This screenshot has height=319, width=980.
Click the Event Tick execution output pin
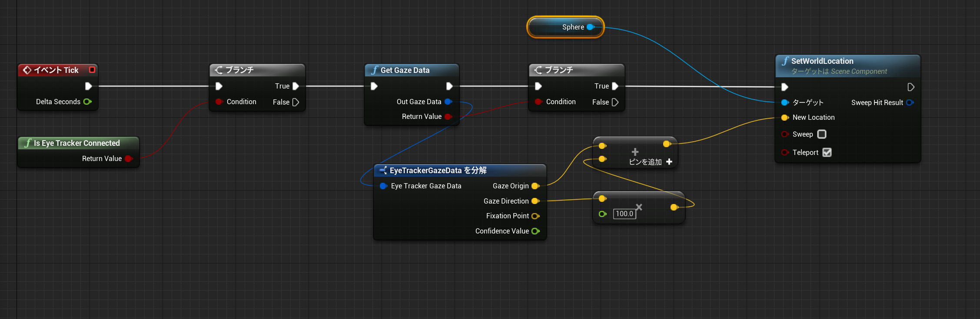[88, 86]
